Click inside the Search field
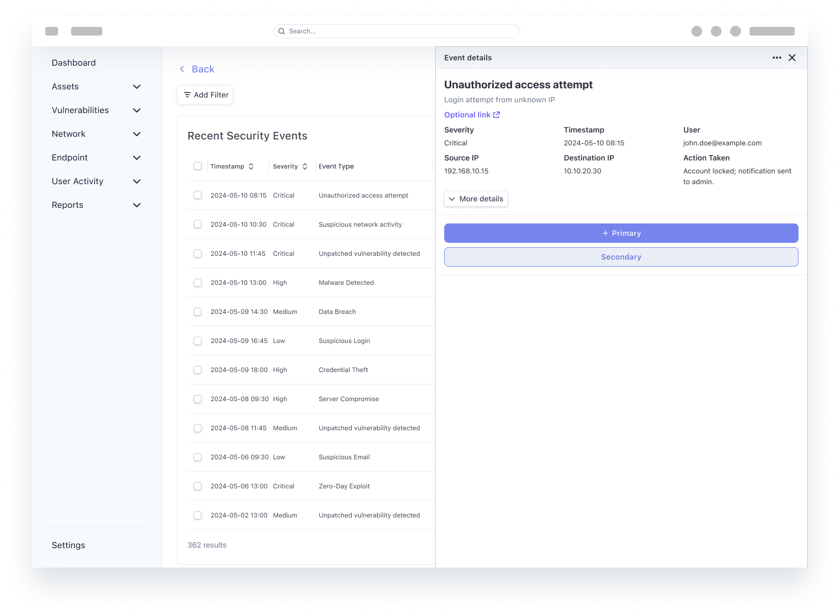 coord(396,31)
